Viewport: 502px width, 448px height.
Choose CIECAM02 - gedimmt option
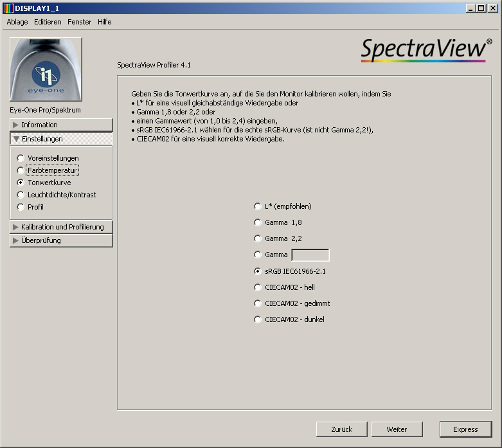point(257,303)
